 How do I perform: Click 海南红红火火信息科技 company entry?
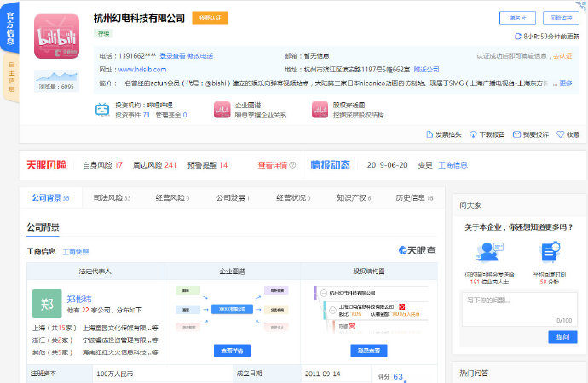click(x=120, y=352)
